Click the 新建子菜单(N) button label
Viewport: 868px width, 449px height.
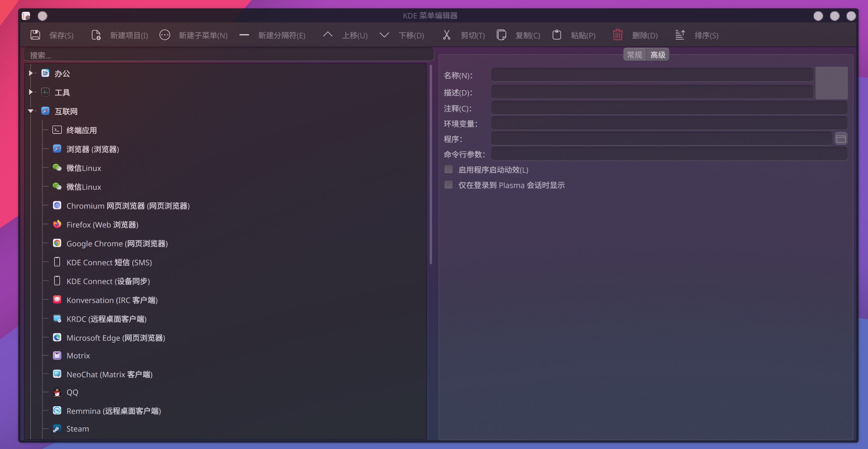pos(203,35)
